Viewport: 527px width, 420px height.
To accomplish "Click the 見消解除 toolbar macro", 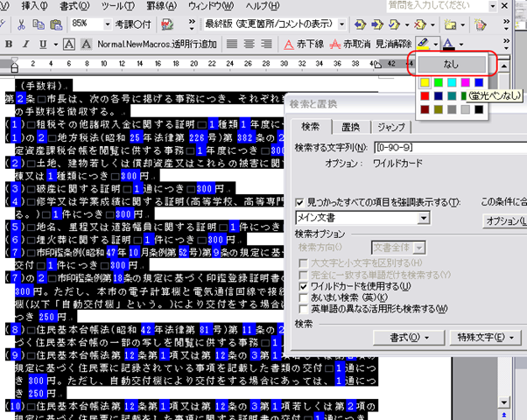I will (x=393, y=44).
